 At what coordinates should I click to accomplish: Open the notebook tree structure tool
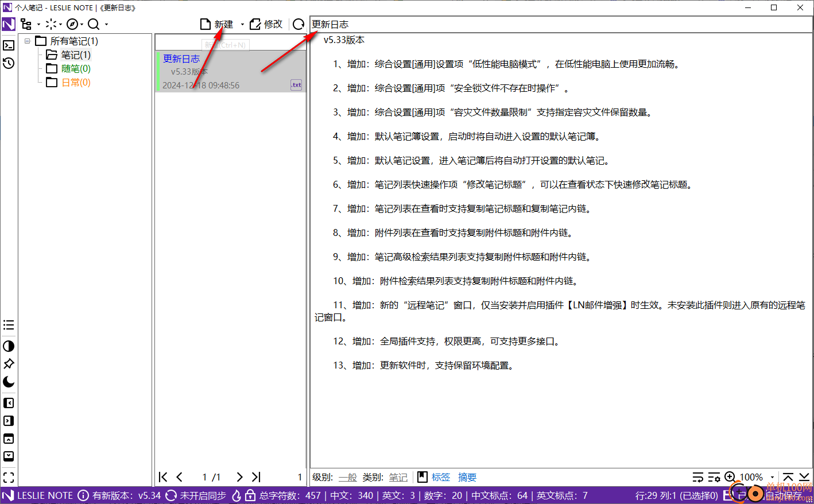pyautogui.click(x=26, y=24)
